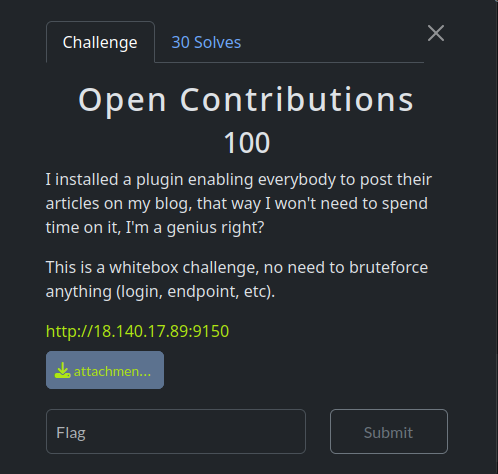The width and height of the screenshot is (498, 474).
Task: Click the whitebox challenge notice paragraph
Action: 237,279
